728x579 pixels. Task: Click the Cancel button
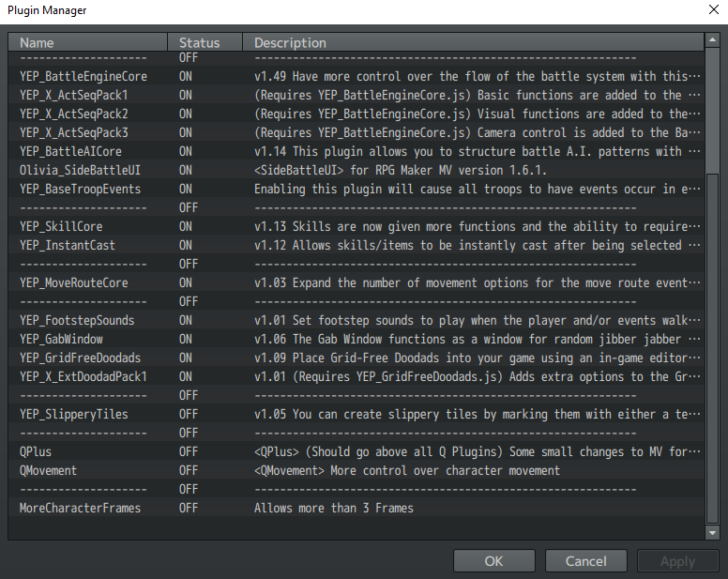coord(586,561)
